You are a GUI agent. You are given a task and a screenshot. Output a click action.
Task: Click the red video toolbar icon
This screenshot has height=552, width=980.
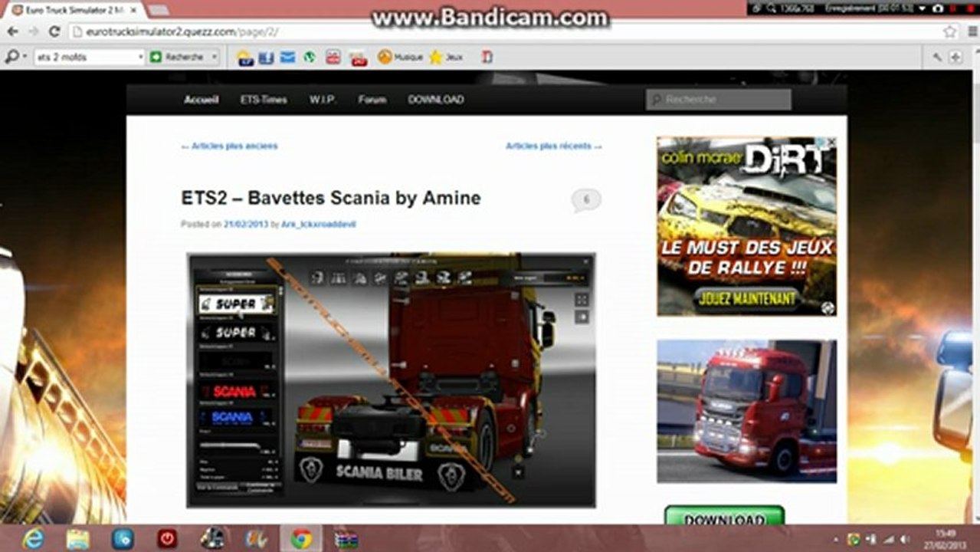(x=333, y=58)
